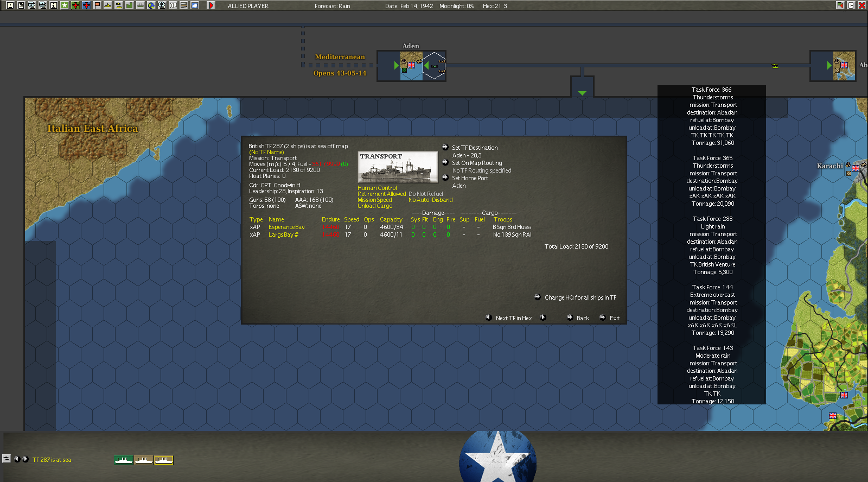Click the C icon at top right
The image size is (868, 482).
(851, 5)
